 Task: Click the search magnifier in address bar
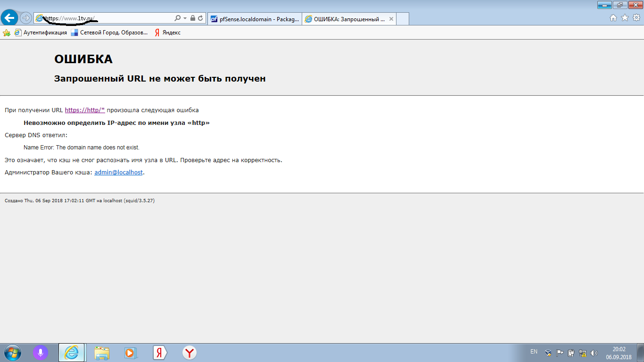pos(177,18)
